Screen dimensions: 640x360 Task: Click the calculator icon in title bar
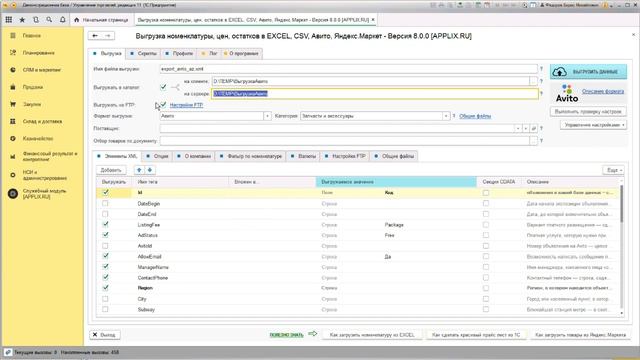(478, 5)
